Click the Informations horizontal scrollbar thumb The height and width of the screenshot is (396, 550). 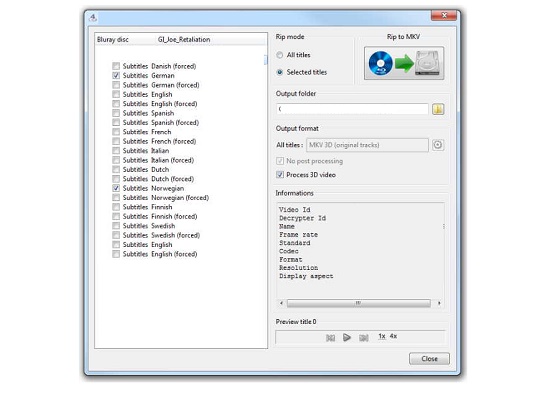358,303
